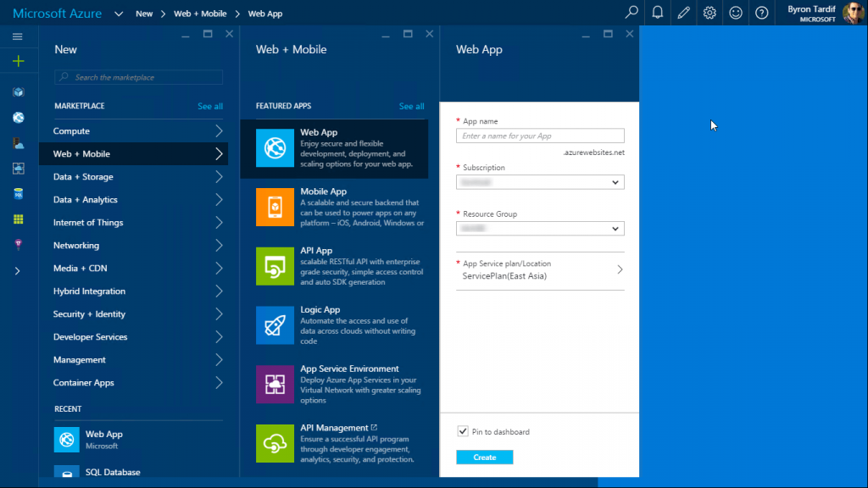The height and width of the screenshot is (488, 868).
Task: Select Media + CDN category
Action: tap(133, 269)
